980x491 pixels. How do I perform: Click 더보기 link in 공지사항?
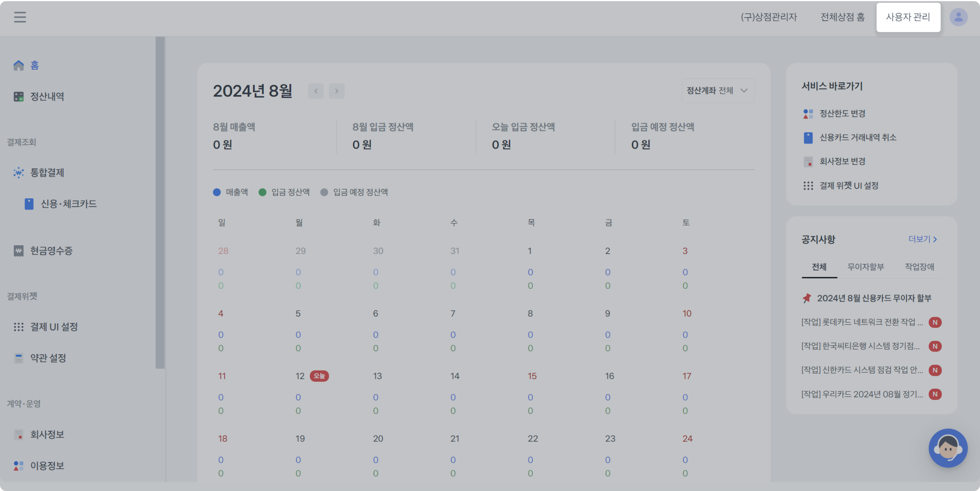click(x=923, y=239)
